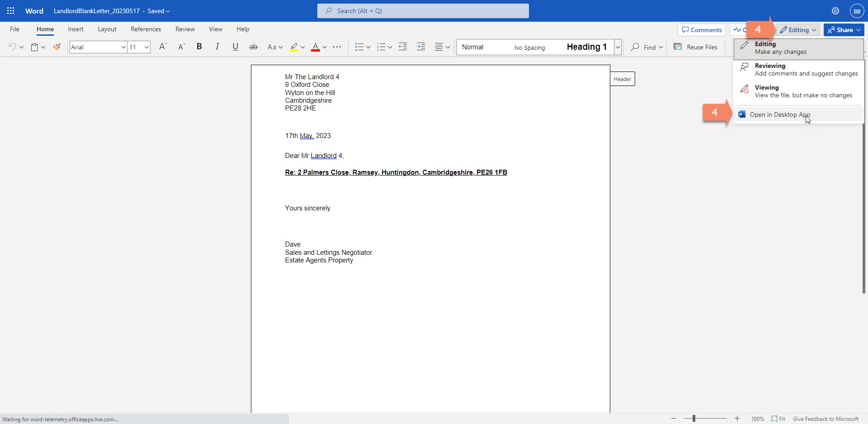
Task: Click the Grow Font icon
Action: [163, 47]
